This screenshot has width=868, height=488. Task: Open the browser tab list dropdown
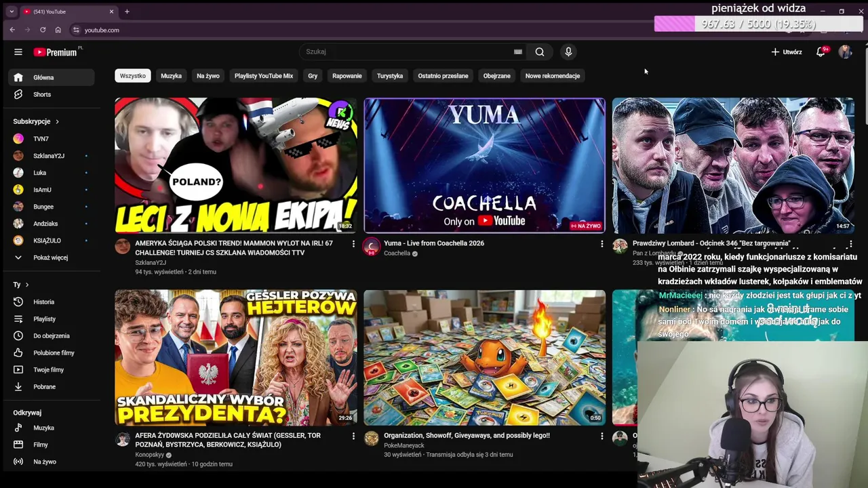click(x=12, y=12)
